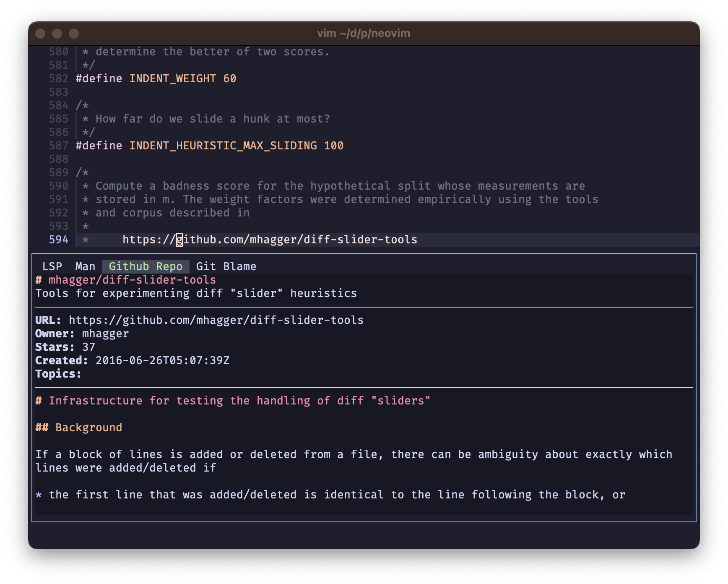Viewport: 728px width, 584px height.
Task: Click the 'If a block of lines' paragraph
Action: [354, 461]
